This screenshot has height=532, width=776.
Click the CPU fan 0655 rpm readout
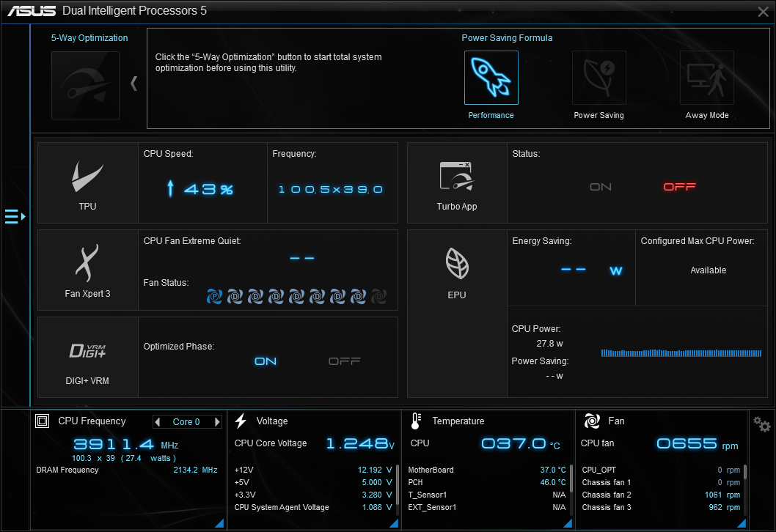[698, 443]
